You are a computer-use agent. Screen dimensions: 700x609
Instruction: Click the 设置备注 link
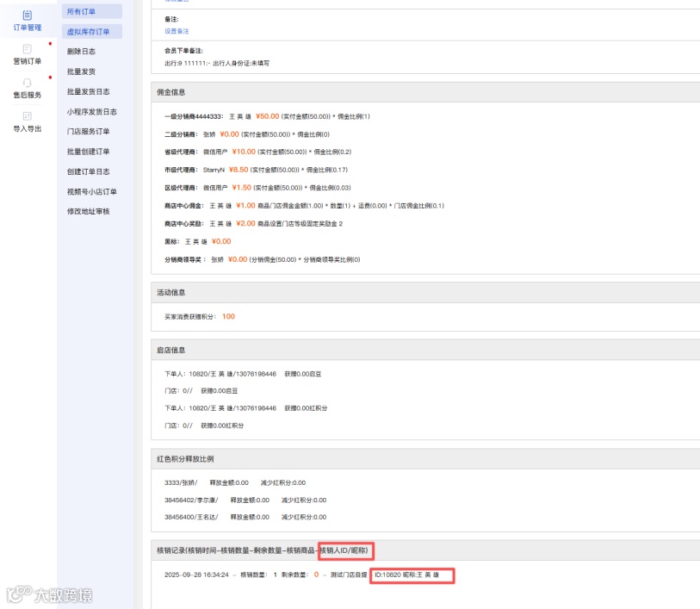click(x=177, y=31)
